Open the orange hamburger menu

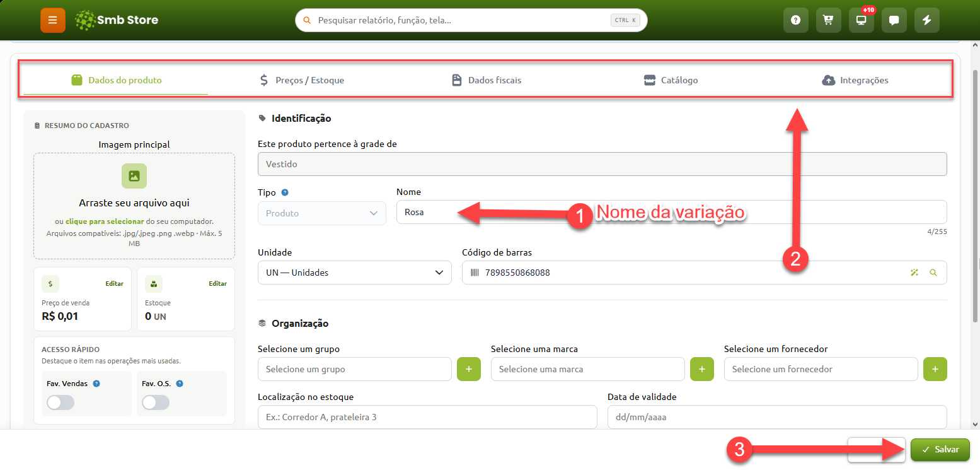click(53, 20)
